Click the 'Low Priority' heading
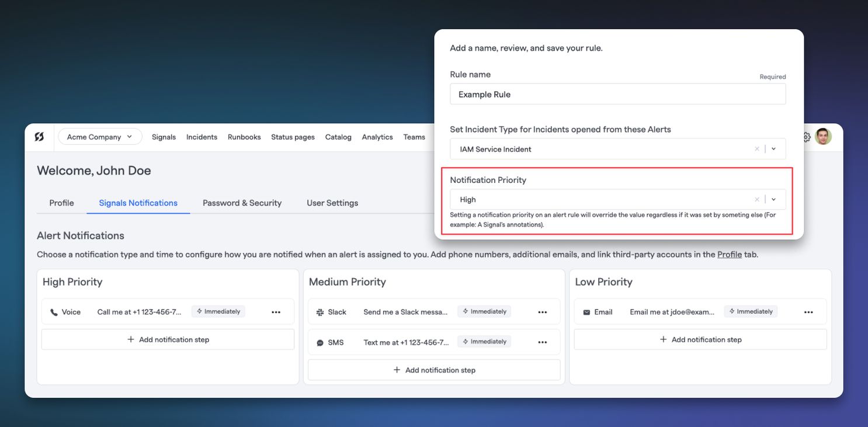 pos(603,282)
